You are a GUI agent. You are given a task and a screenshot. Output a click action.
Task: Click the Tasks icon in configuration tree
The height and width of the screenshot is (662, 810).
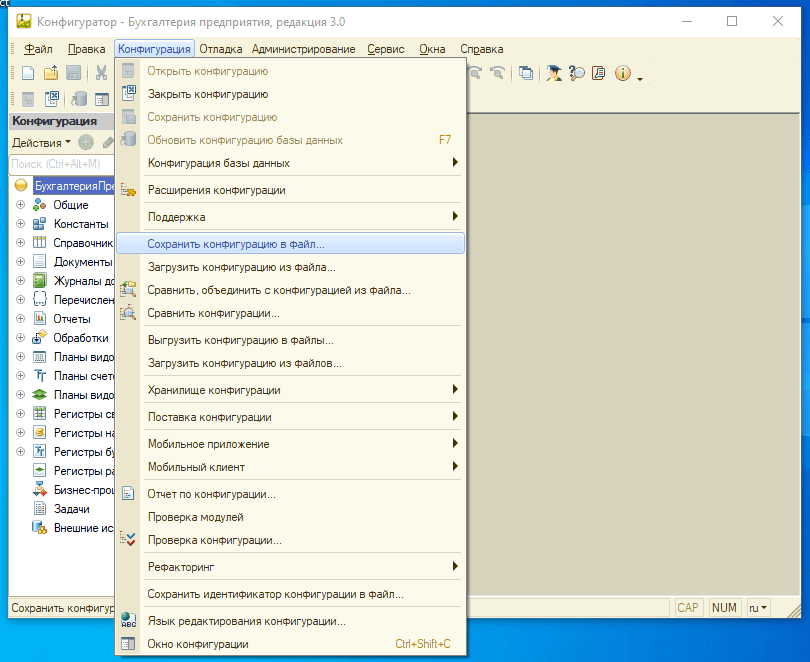40,509
